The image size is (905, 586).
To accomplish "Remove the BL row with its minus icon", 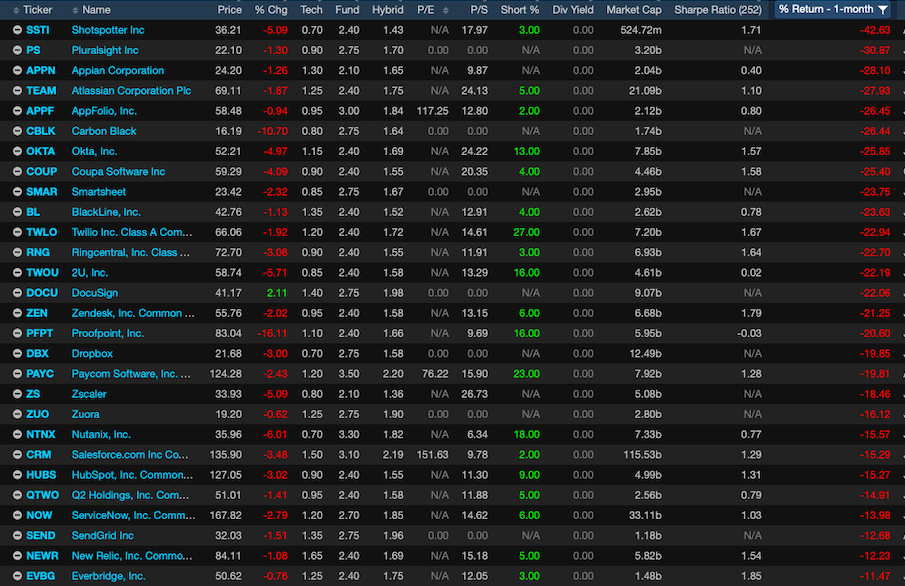I will 17,212.
